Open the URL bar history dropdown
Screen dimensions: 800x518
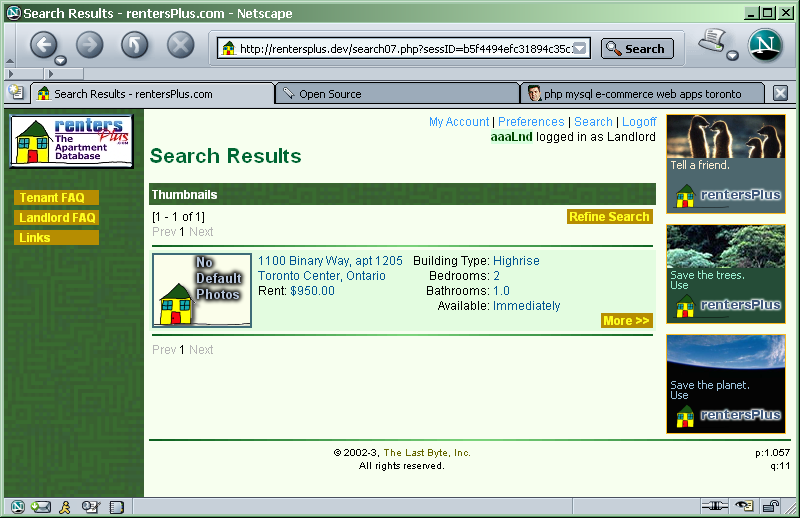(580, 48)
